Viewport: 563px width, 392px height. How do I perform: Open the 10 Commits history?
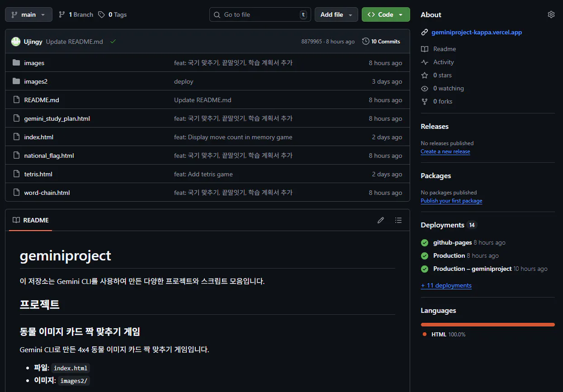[x=381, y=41]
